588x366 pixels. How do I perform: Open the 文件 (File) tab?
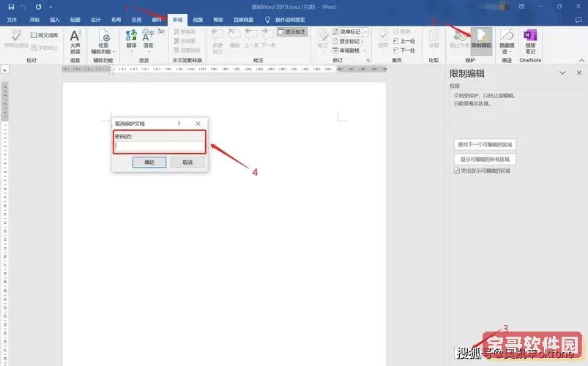coord(12,20)
